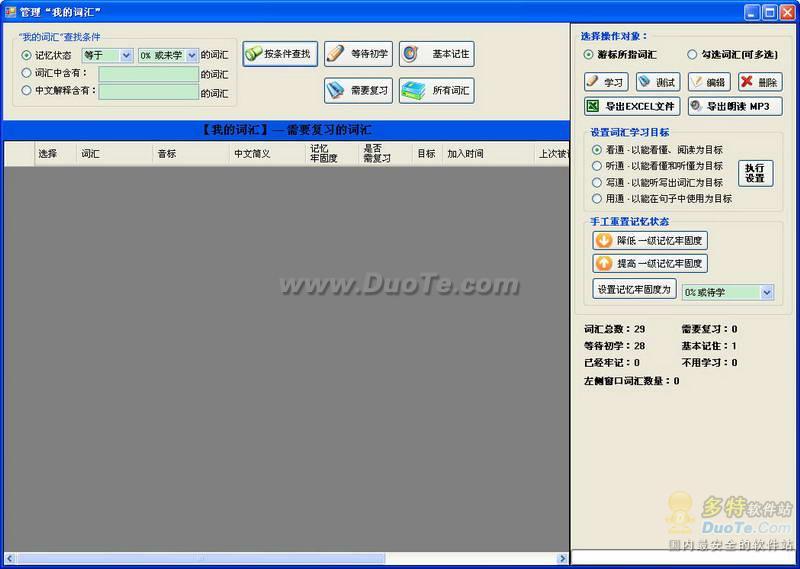The width and height of the screenshot is (800, 569).
Task: Open the 等于 comparison dropdown
Action: click(107, 55)
